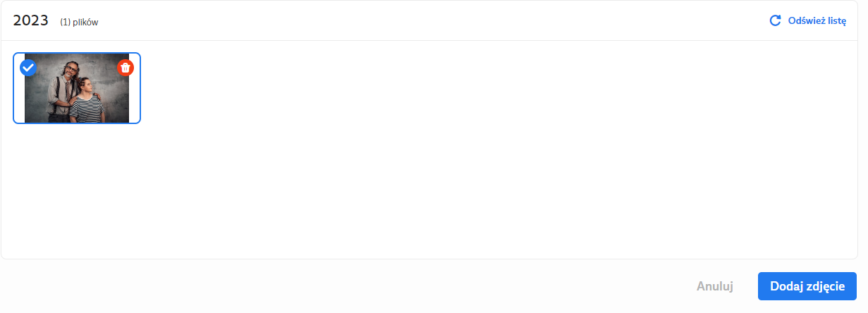Cancel with the Anuluj button

[715, 286]
